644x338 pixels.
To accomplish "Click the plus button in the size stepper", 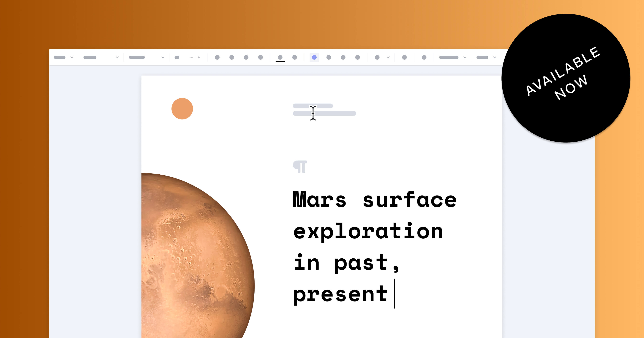I will [199, 57].
